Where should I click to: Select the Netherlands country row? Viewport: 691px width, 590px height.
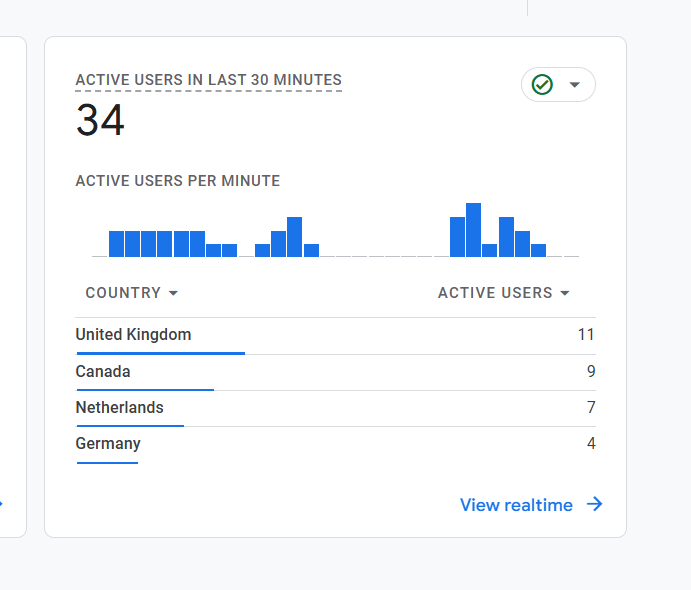[335, 408]
